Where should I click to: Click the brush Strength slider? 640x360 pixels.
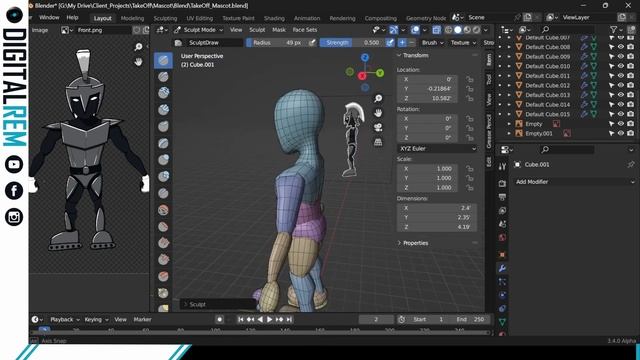click(352, 42)
